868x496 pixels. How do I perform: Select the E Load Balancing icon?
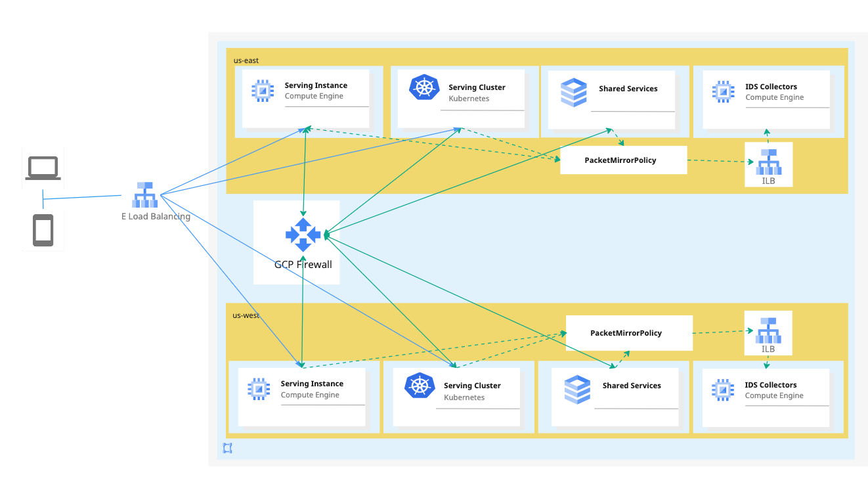coord(143,195)
